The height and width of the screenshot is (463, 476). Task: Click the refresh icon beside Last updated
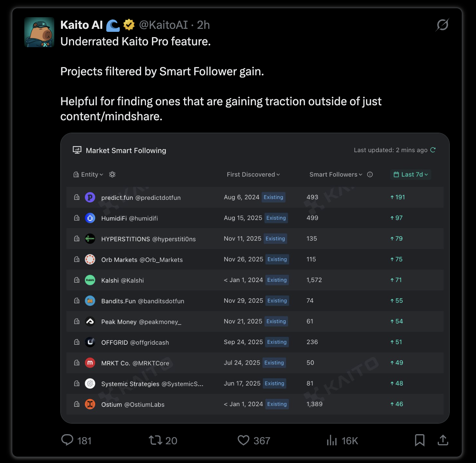pos(433,150)
